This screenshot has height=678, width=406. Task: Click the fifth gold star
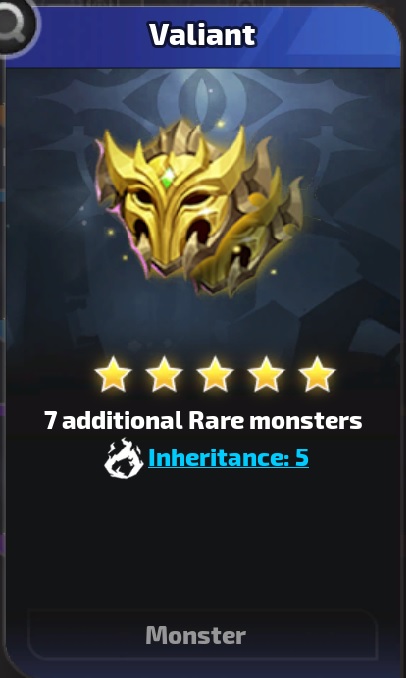tap(317, 374)
